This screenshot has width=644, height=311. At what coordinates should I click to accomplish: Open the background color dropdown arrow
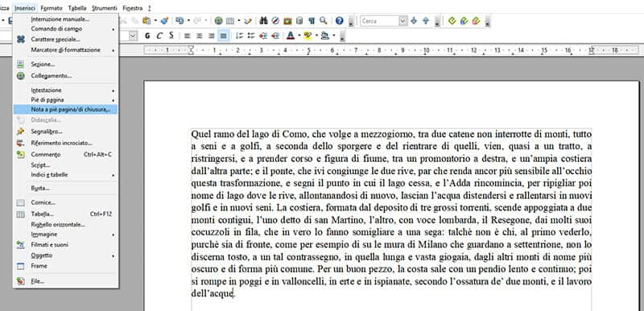coord(334,35)
